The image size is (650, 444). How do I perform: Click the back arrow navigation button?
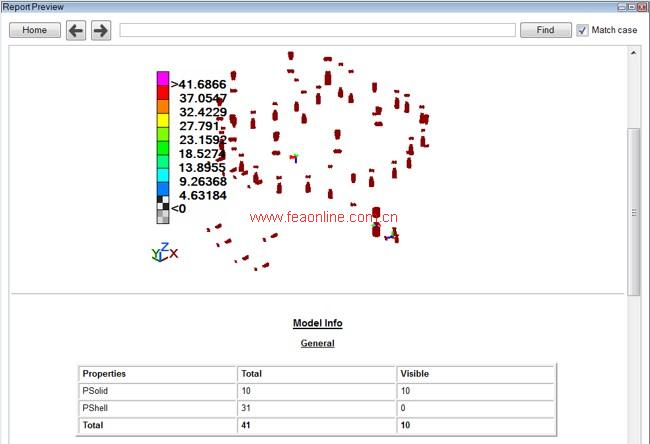tap(76, 30)
